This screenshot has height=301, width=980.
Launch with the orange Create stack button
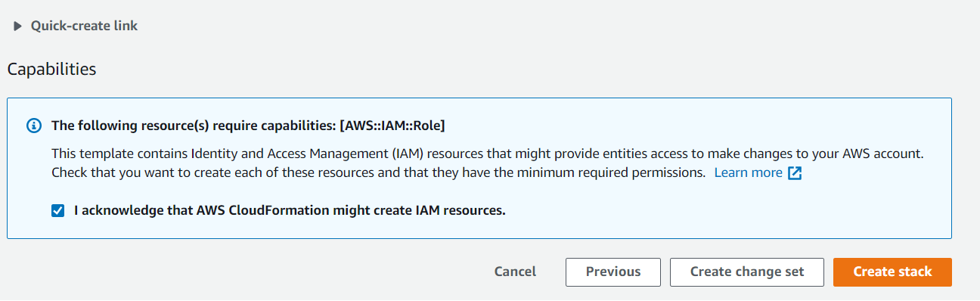click(x=892, y=272)
